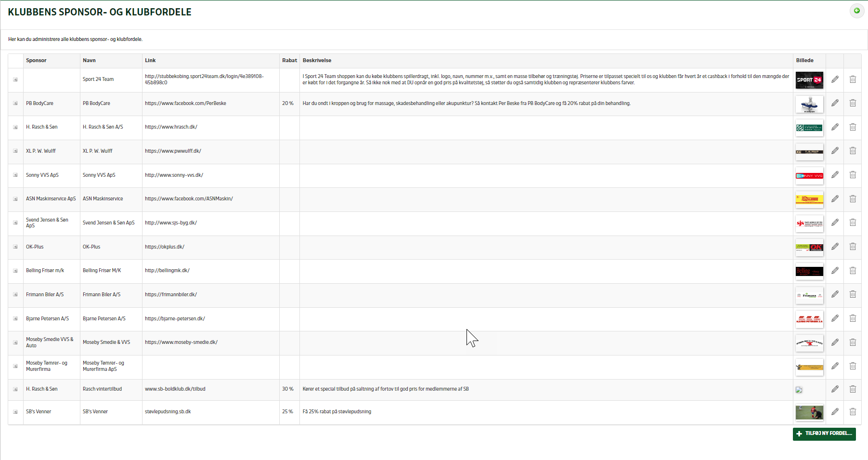
Task: Edit the ASN Maskinservice row
Action: (x=835, y=198)
